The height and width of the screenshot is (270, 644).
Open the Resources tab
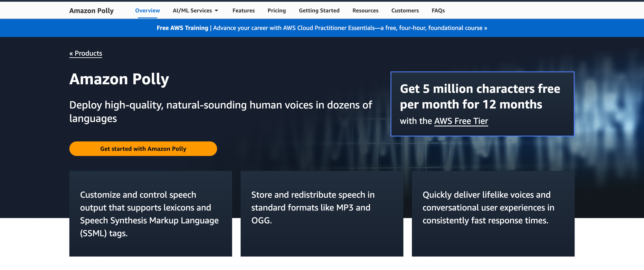365,11
